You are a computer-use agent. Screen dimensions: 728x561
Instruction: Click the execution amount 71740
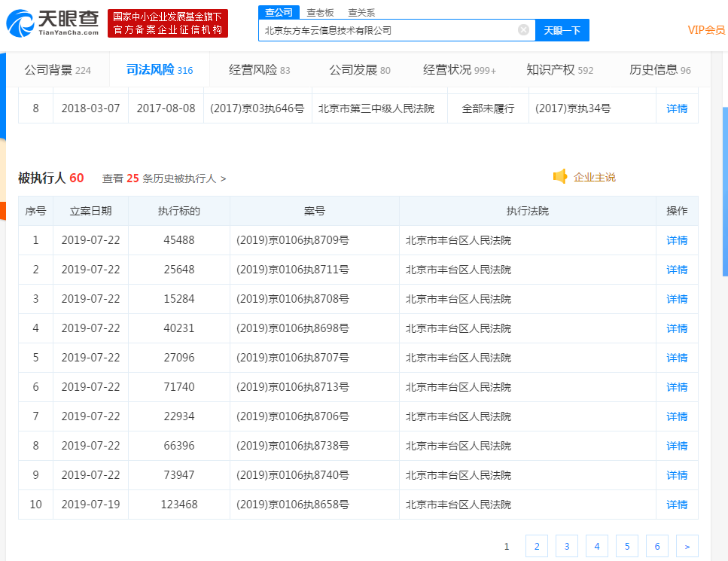[179, 387]
